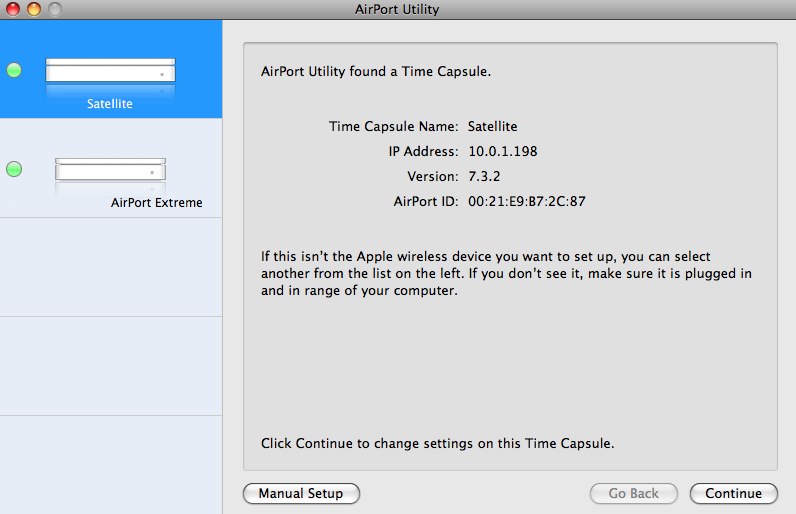Click the version number 7.3.2
Viewport: 796px width, 514px height.
coord(485,176)
